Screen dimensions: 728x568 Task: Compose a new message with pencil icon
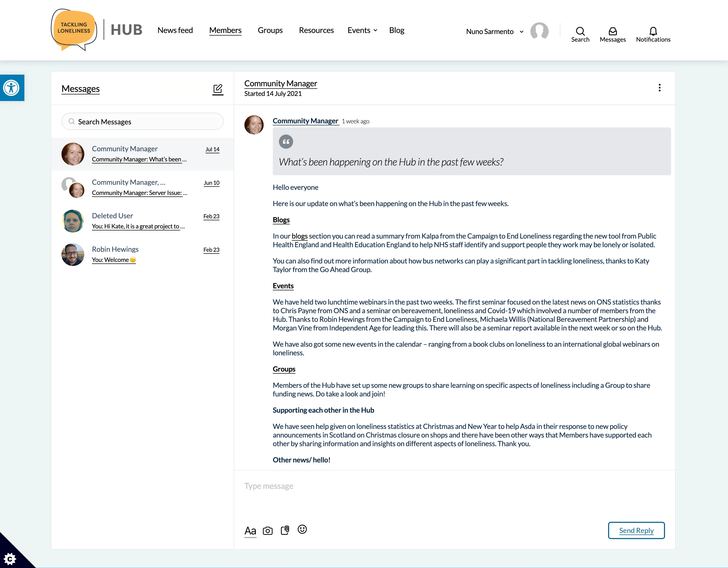[x=218, y=89]
